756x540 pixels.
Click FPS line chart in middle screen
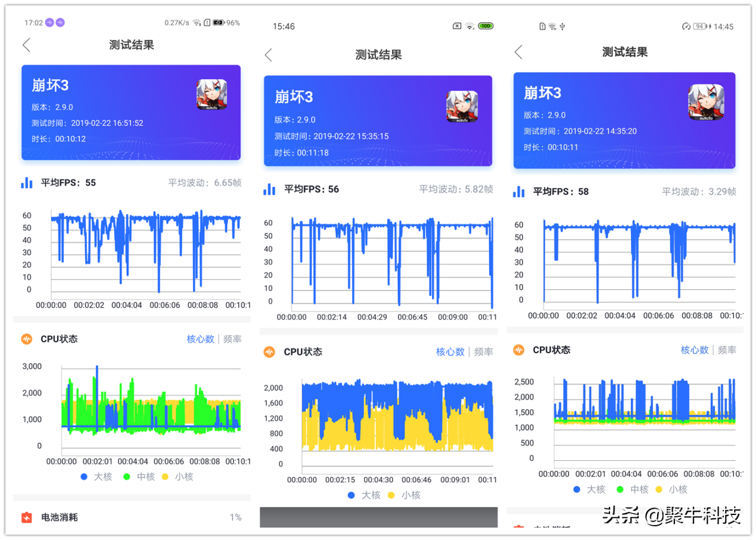click(392, 264)
